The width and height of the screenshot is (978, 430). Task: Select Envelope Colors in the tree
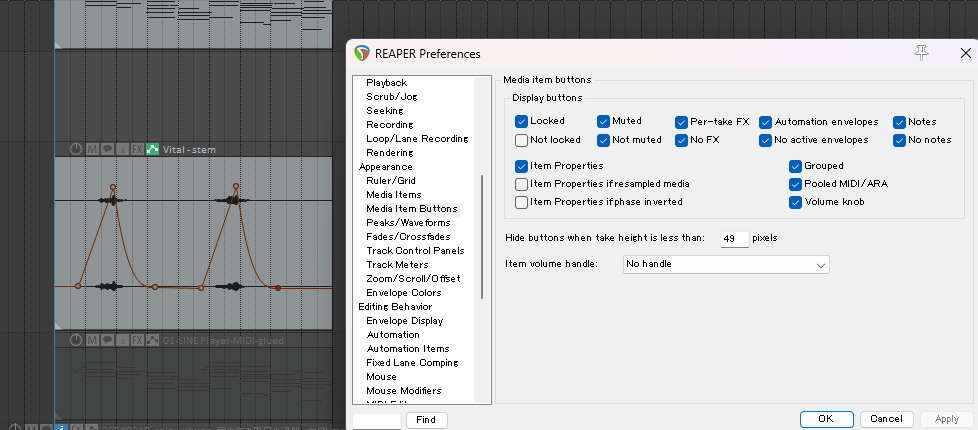click(x=404, y=293)
